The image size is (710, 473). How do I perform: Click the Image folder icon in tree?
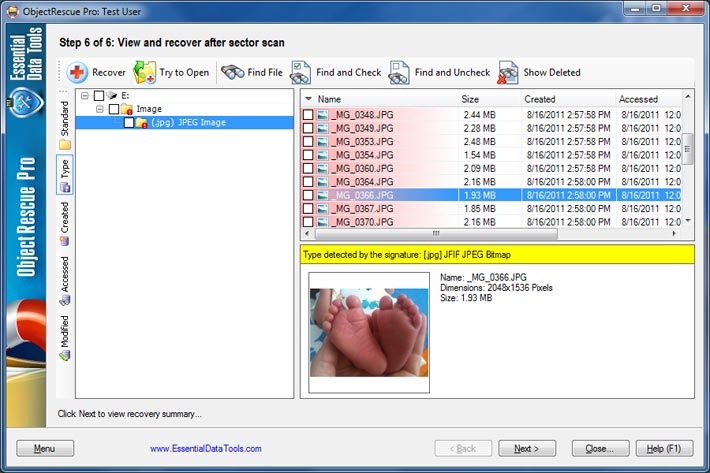pyautogui.click(x=127, y=109)
